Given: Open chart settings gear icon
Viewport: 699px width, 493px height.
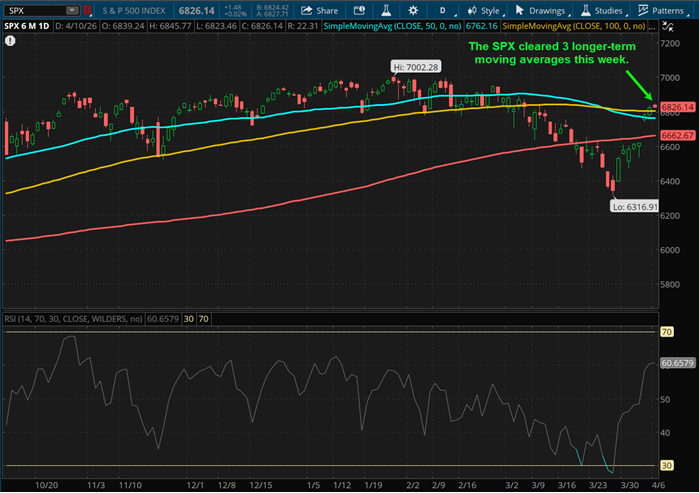Looking at the screenshot, I should [413, 11].
